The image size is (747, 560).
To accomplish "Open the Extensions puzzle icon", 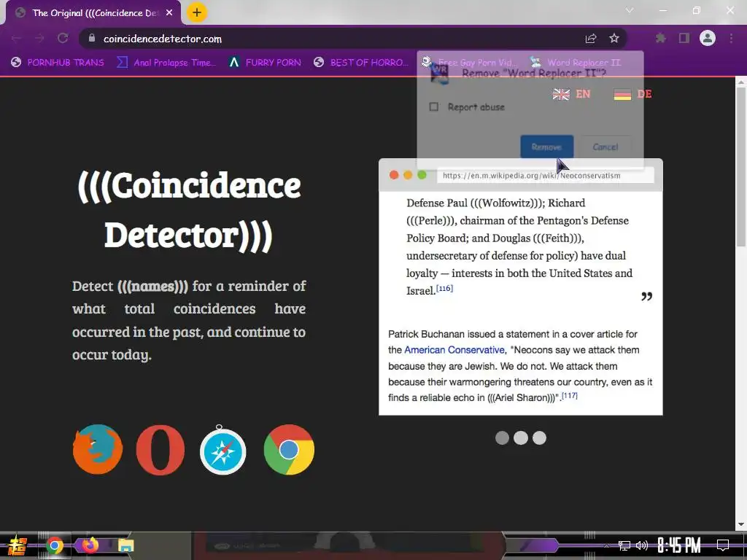I will 661,38.
